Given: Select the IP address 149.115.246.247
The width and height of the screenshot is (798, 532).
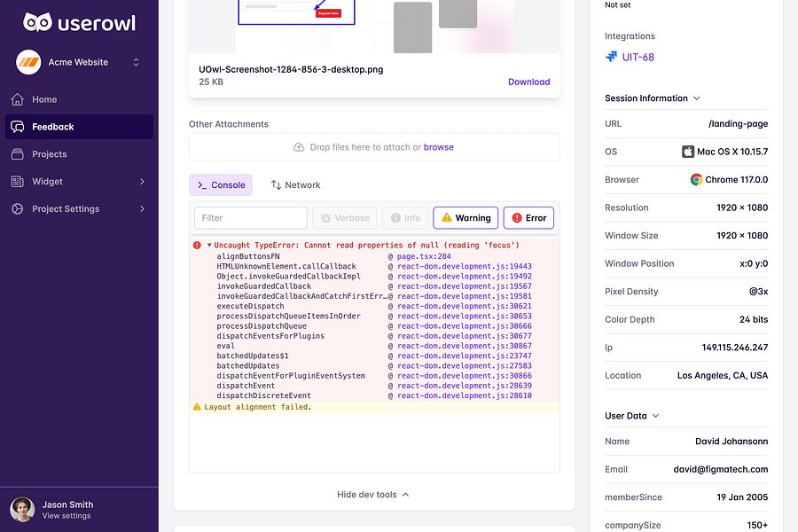Looking at the screenshot, I should pos(735,348).
